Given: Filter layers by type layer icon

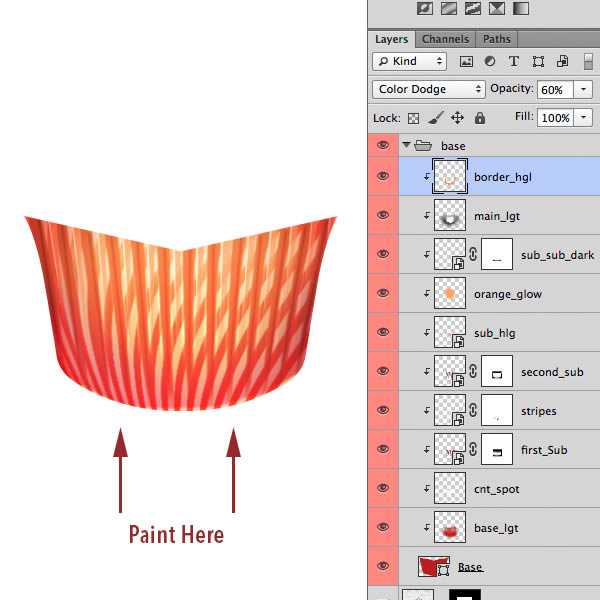Looking at the screenshot, I should point(514,62).
